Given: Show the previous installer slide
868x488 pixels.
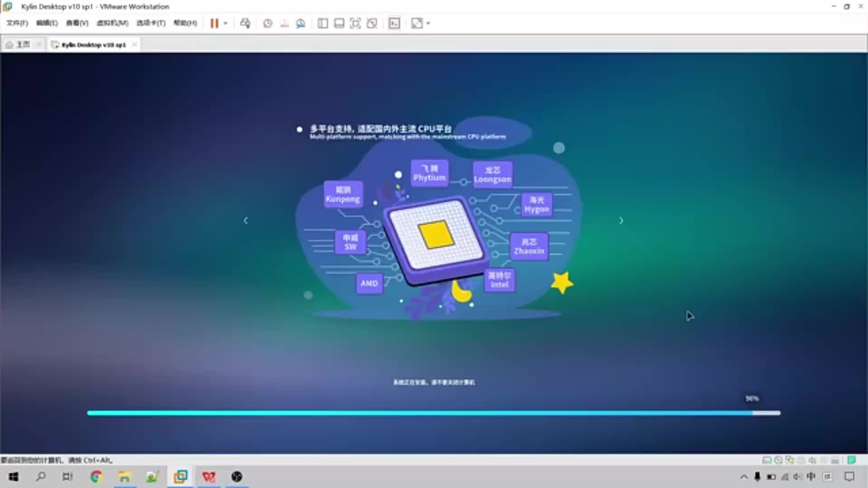Looking at the screenshot, I should [246, 221].
